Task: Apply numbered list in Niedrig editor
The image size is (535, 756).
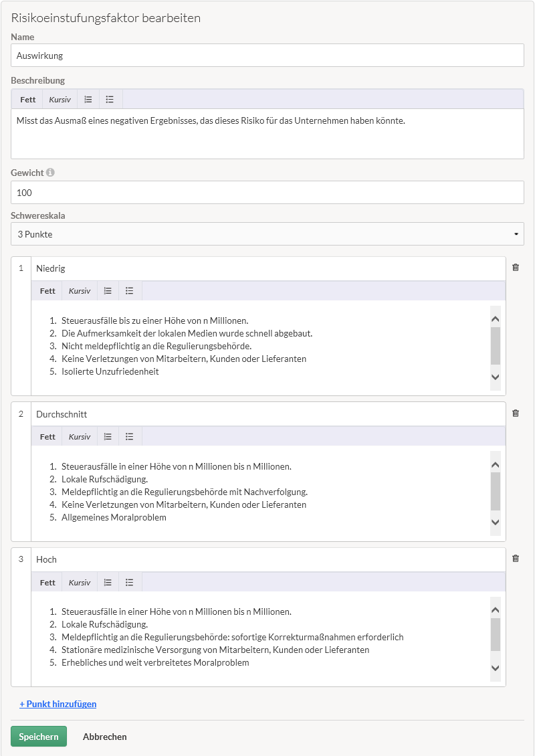Action: click(108, 291)
